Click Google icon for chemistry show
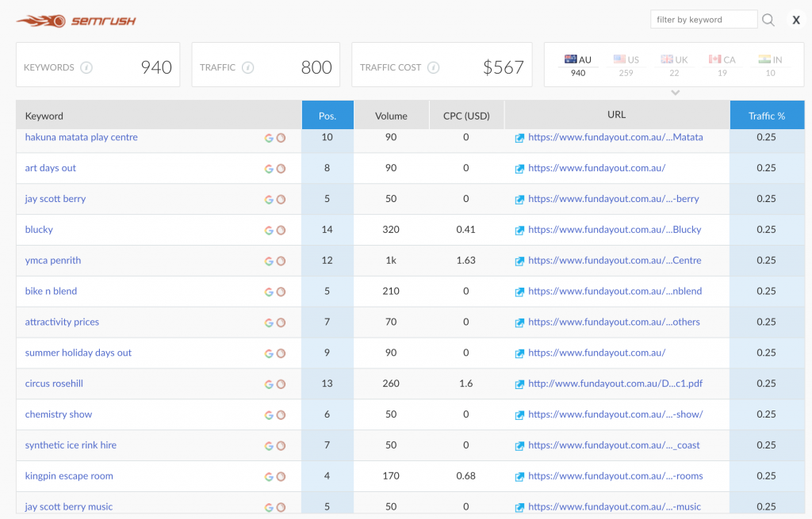 point(269,415)
